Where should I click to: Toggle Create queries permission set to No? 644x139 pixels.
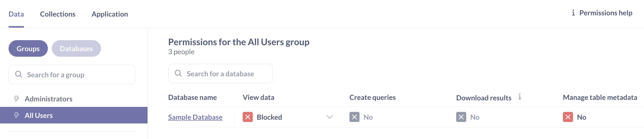(x=361, y=117)
